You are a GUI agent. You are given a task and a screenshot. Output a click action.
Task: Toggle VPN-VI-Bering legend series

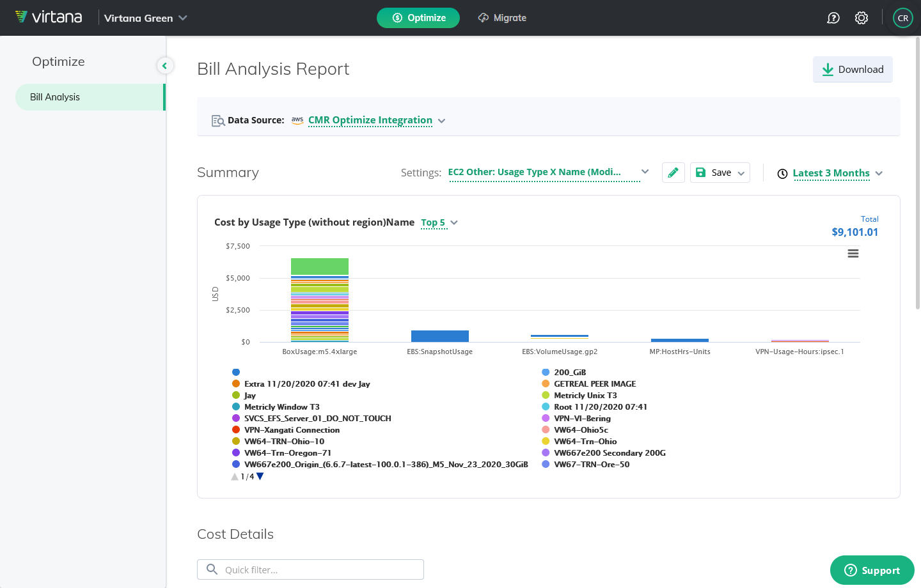[576, 419]
